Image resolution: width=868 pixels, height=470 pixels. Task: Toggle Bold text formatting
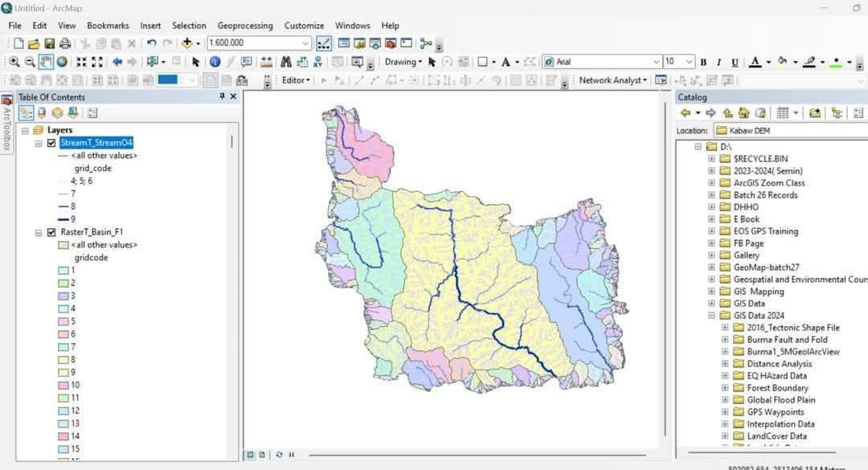703,62
